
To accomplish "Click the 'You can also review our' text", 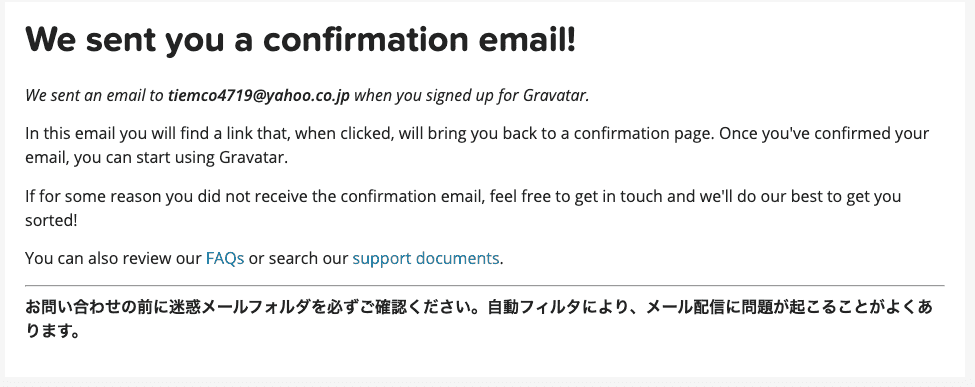I will click(x=114, y=258).
